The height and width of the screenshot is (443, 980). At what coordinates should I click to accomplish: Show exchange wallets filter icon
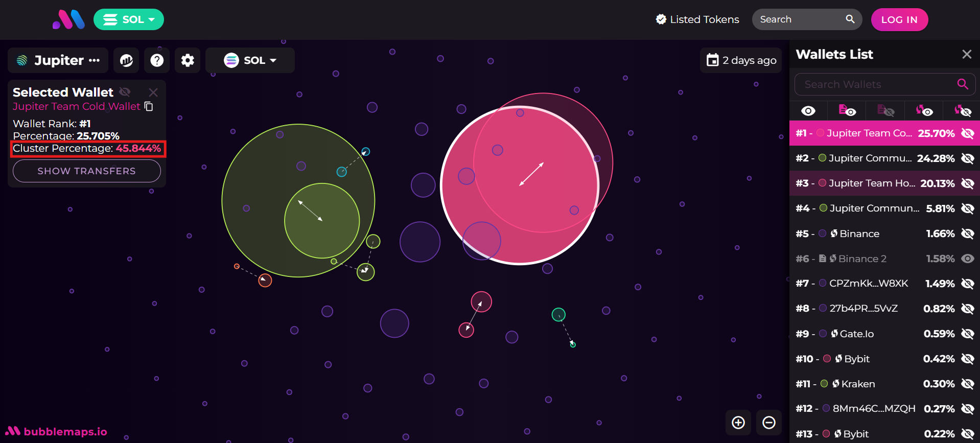pyautogui.click(x=924, y=111)
